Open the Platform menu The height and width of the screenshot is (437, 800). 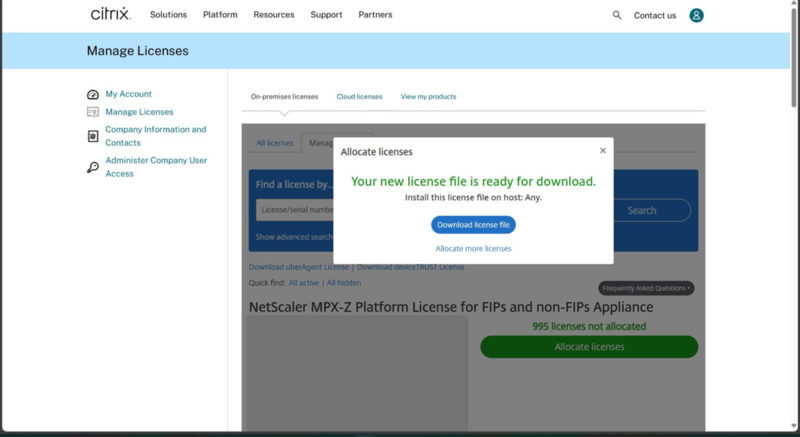[x=220, y=15]
